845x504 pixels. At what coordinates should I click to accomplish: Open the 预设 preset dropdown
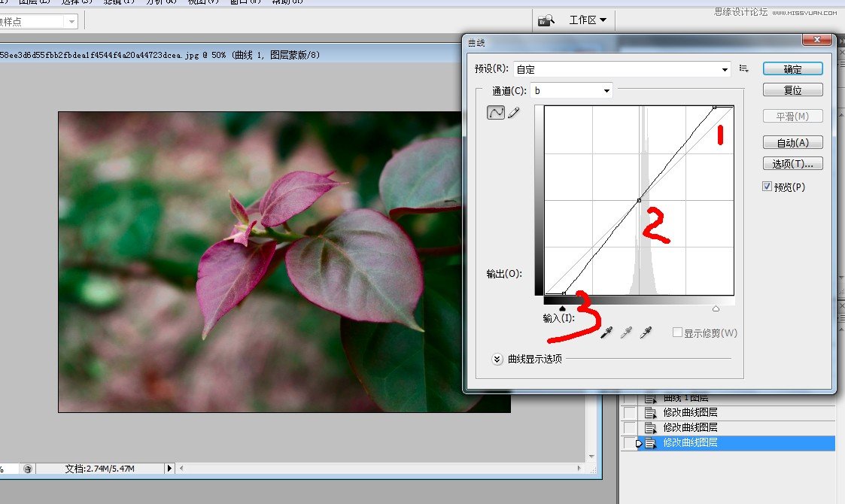coord(622,69)
